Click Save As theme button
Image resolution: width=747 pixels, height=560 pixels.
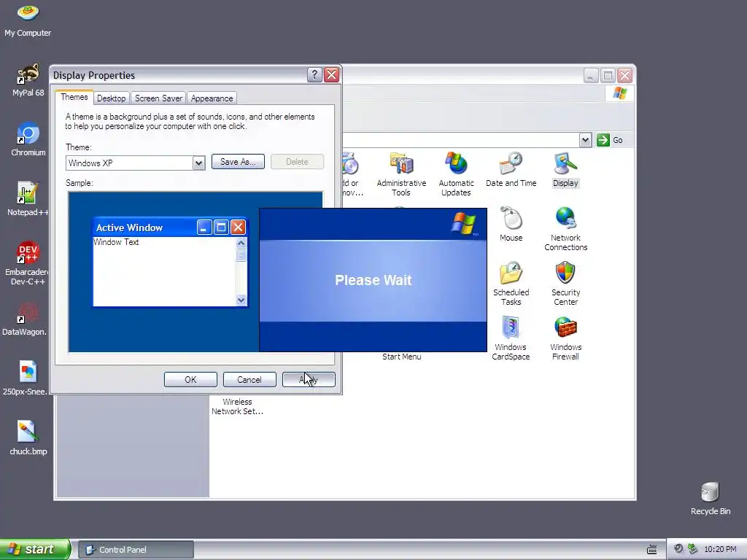coord(238,162)
